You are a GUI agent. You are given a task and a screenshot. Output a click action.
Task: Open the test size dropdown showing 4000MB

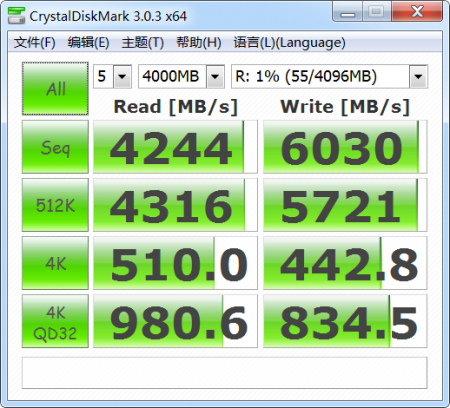pyautogui.click(x=181, y=76)
